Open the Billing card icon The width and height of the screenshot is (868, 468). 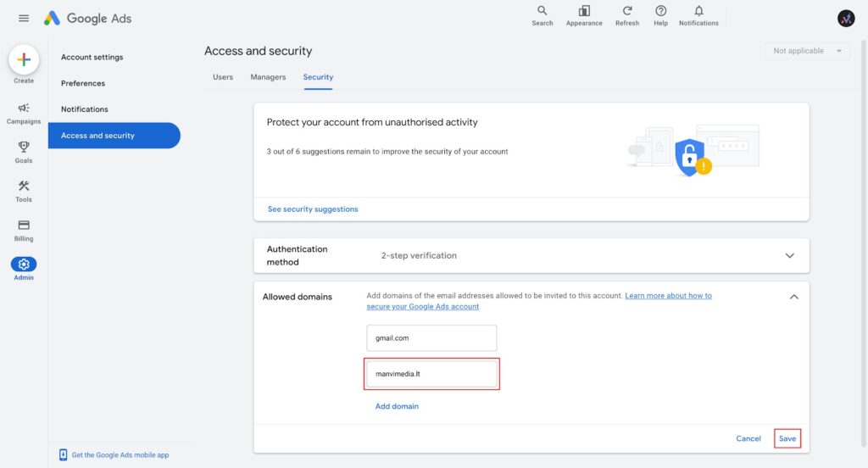pyautogui.click(x=24, y=225)
